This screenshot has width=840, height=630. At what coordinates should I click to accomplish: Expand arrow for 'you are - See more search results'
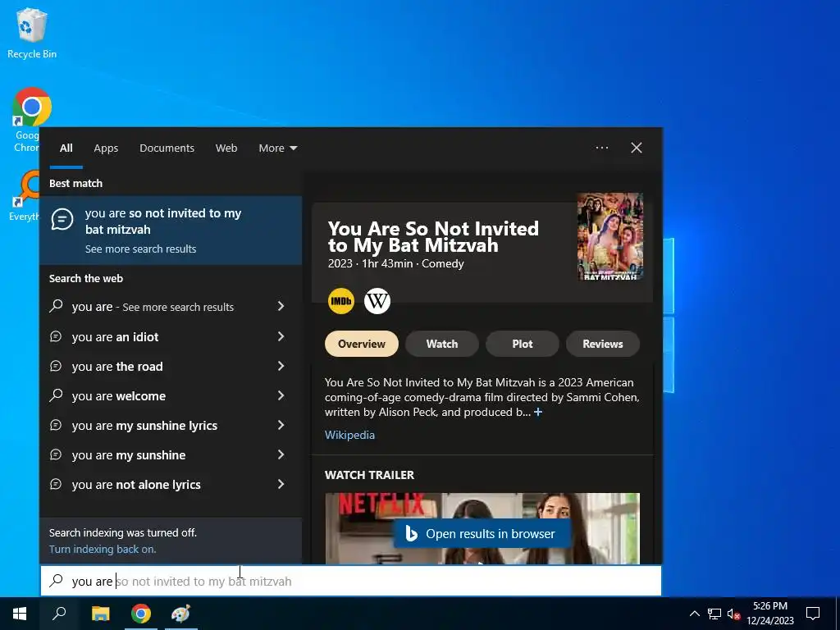coord(281,306)
